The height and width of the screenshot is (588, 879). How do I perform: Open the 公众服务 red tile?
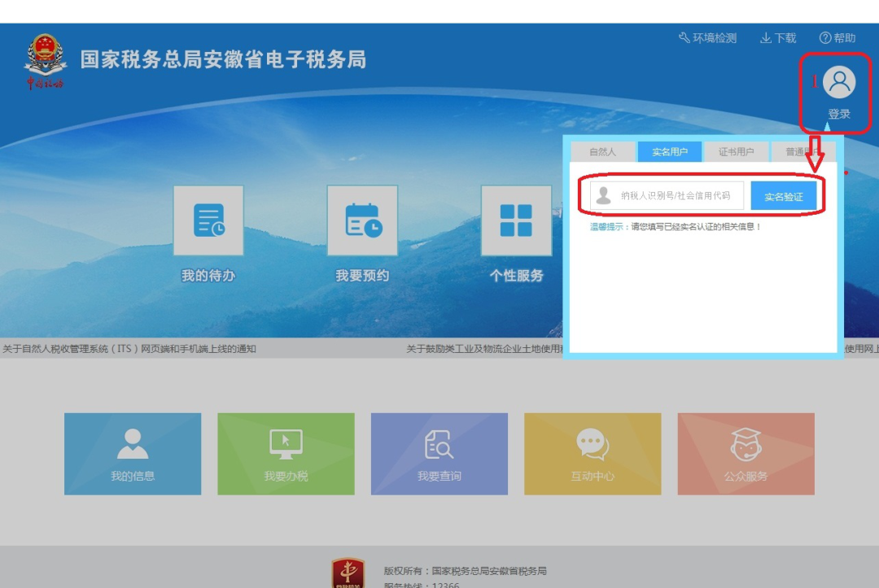point(746,454)
